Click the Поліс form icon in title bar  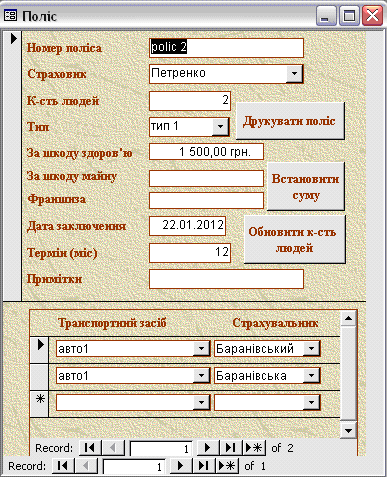10,15
